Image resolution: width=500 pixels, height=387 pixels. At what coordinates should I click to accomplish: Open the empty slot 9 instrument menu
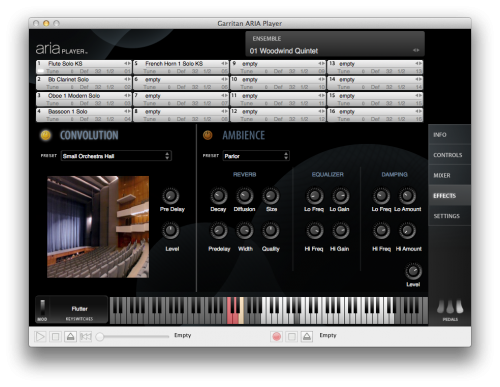click(x=321, y=63)
